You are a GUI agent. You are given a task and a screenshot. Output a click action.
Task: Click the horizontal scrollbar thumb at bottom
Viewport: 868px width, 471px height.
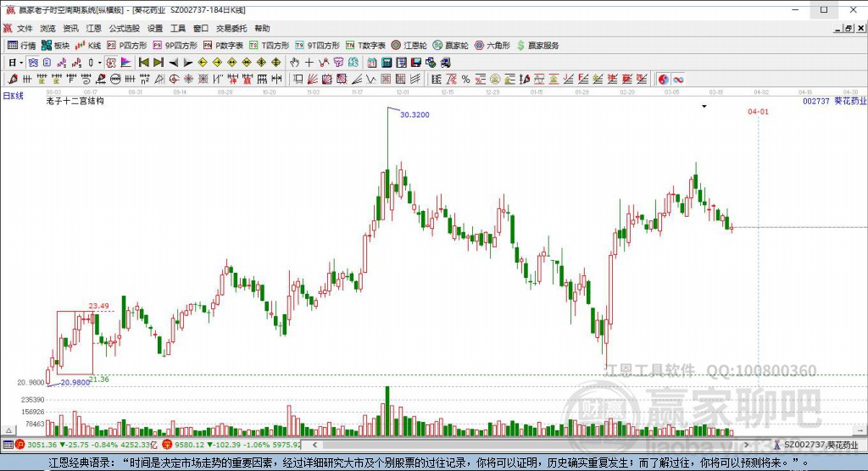tap(526, 445)
